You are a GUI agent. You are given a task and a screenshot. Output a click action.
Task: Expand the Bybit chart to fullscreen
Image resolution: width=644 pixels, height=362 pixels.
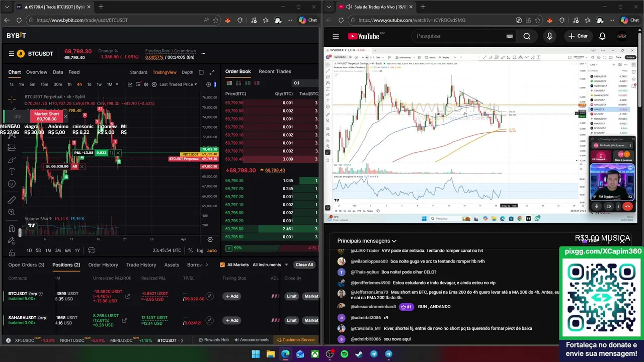212,72
